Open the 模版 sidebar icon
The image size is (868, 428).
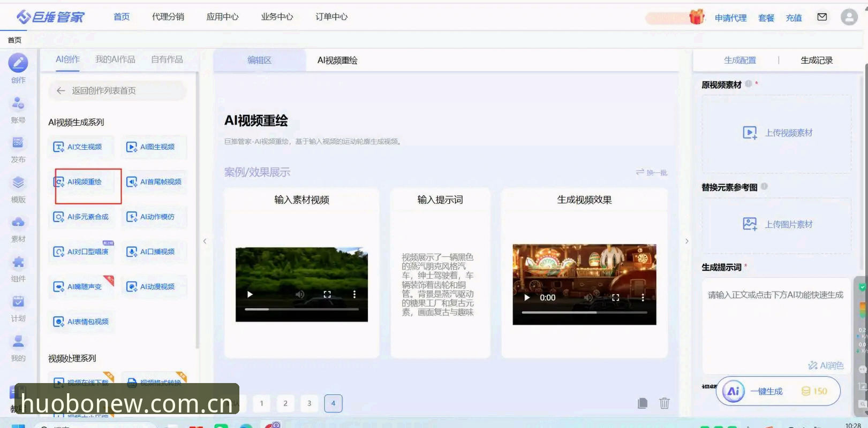click(x=18, y=182)
